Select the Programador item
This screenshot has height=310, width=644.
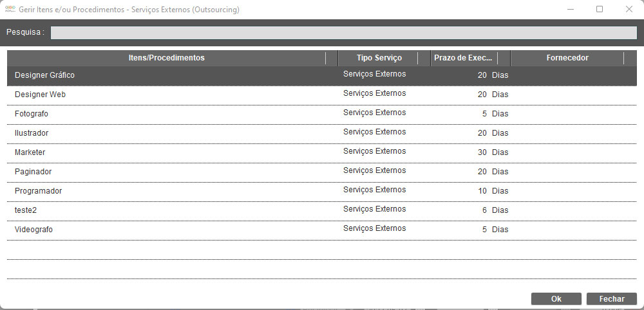39,191
